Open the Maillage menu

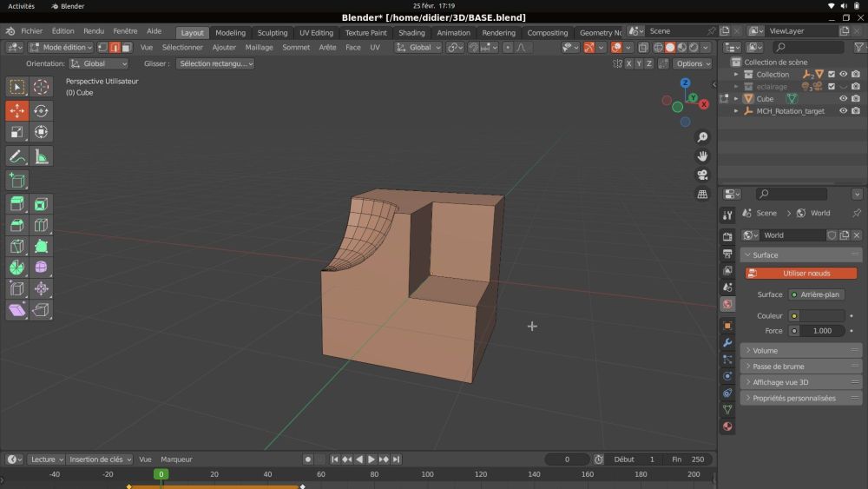[259, 48]
